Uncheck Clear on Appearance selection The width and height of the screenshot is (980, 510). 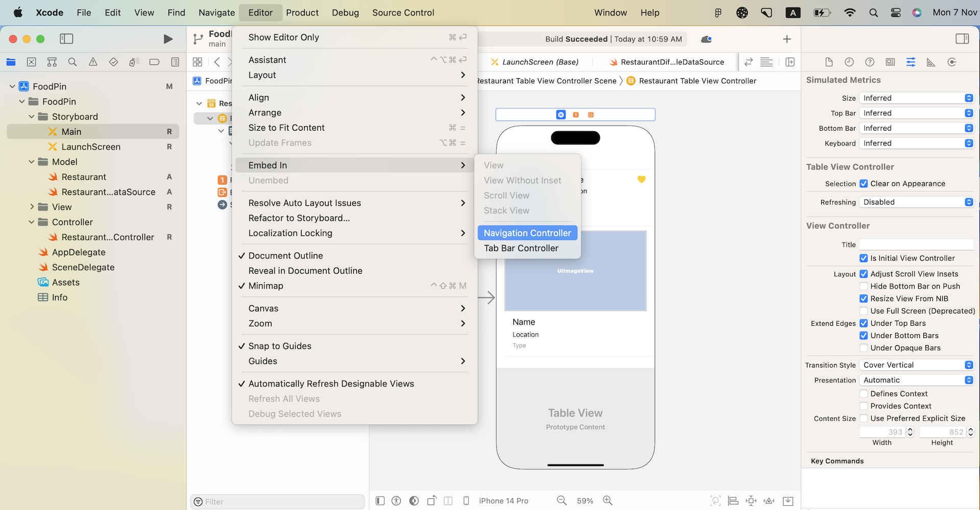[x=864, y=183]
